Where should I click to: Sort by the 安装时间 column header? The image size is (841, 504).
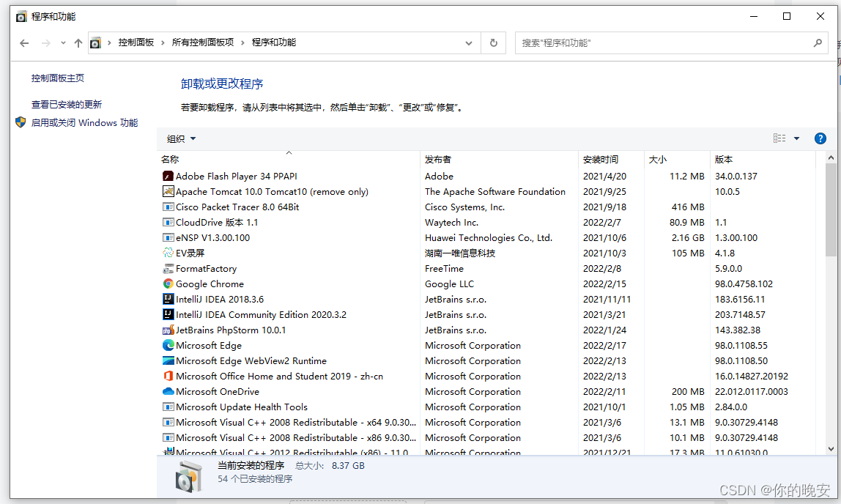[x=611, y=159]
